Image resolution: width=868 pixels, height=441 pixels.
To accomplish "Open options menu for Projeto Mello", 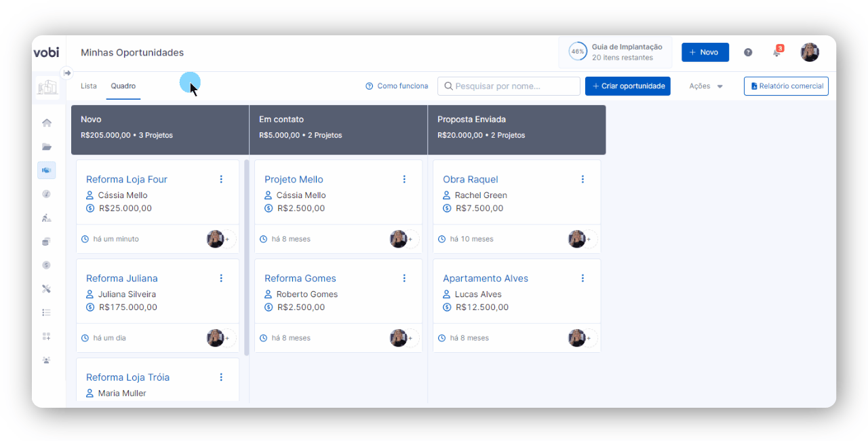I will [x=404, y=179].
